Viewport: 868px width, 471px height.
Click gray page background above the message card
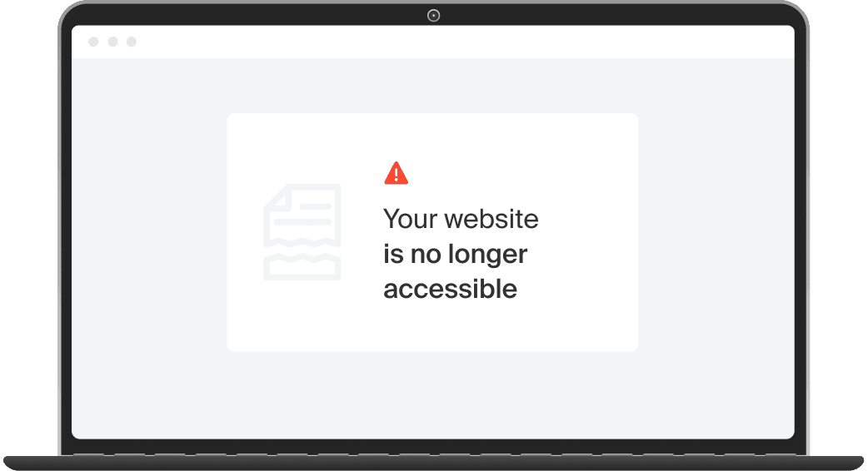tap(433, 86)
